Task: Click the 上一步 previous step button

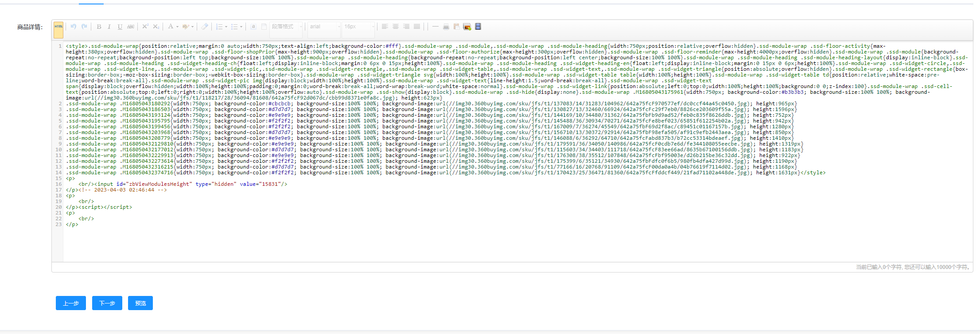Action: coord(71,303)
